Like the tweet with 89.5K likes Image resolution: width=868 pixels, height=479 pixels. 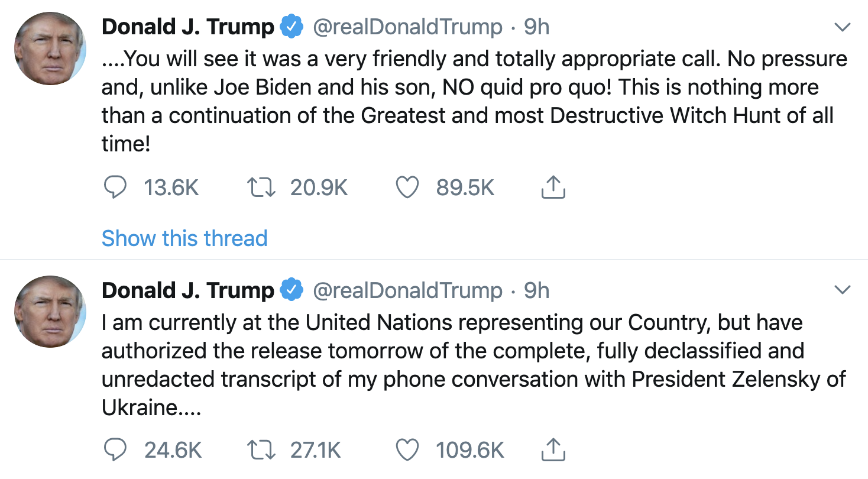(407, 188)
